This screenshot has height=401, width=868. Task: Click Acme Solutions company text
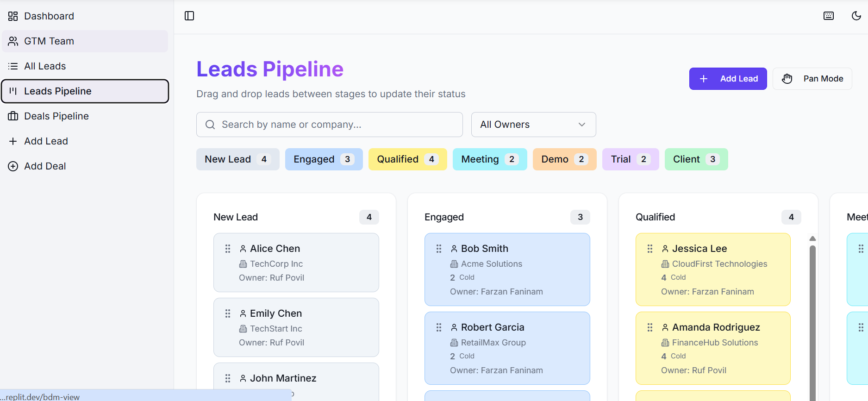coord(492,264)
